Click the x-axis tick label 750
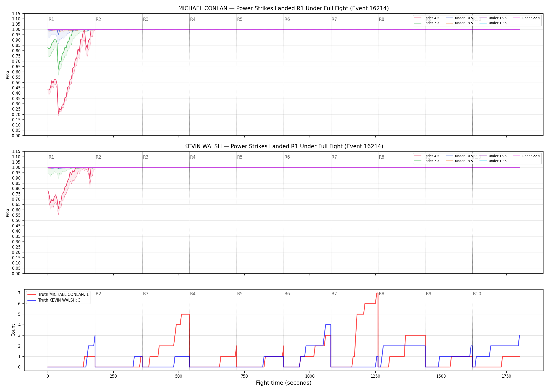Viewport: 549px width, 392px height. coord(244,376)
